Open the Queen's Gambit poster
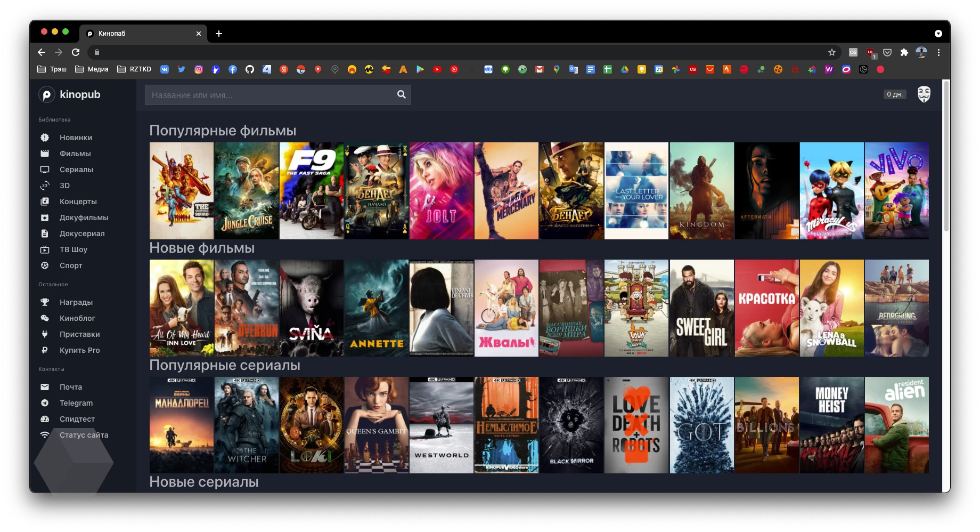 coord(377,425)
